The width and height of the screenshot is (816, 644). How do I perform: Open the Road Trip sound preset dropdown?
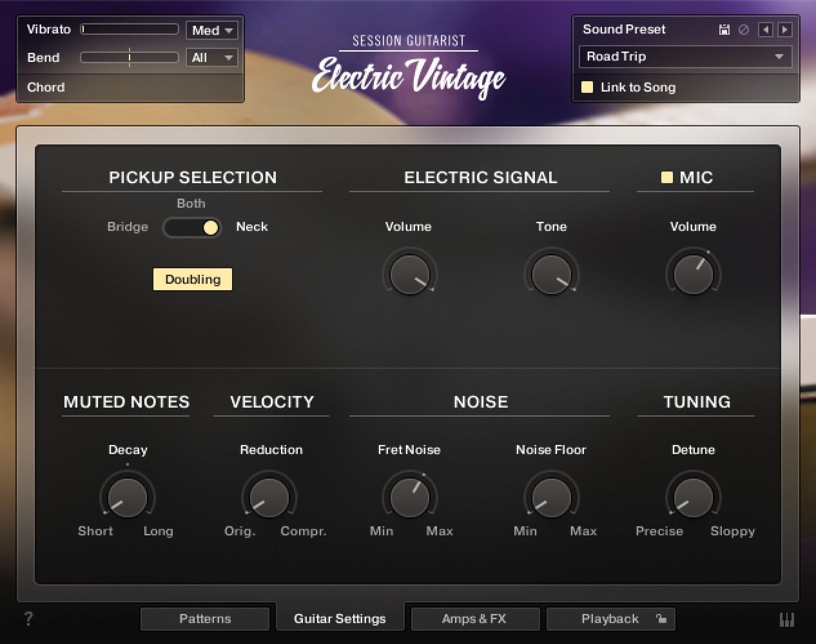pyautogui.click(x=685, y=57)
